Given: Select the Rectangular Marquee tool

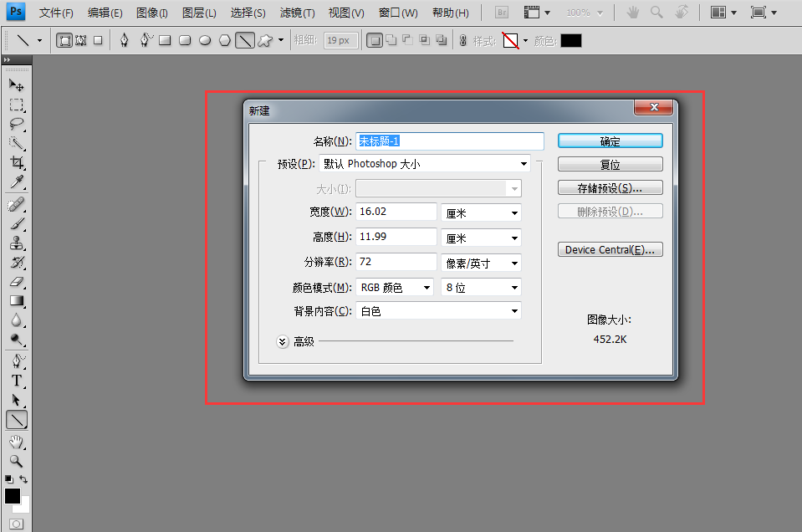Looking at the screenshot, I should coord(17,105).
